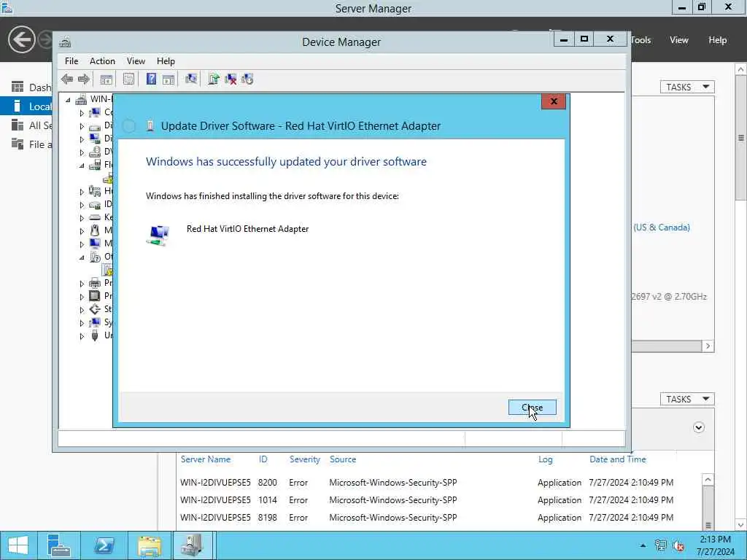
Task: Open the File menu in Device Manager
Action: (x=71, y=61)
